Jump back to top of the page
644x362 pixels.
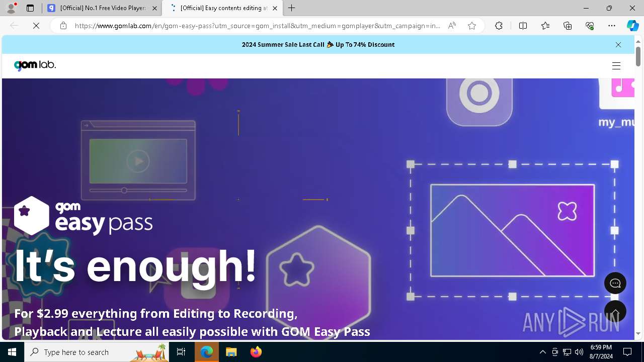click(615, 312)
